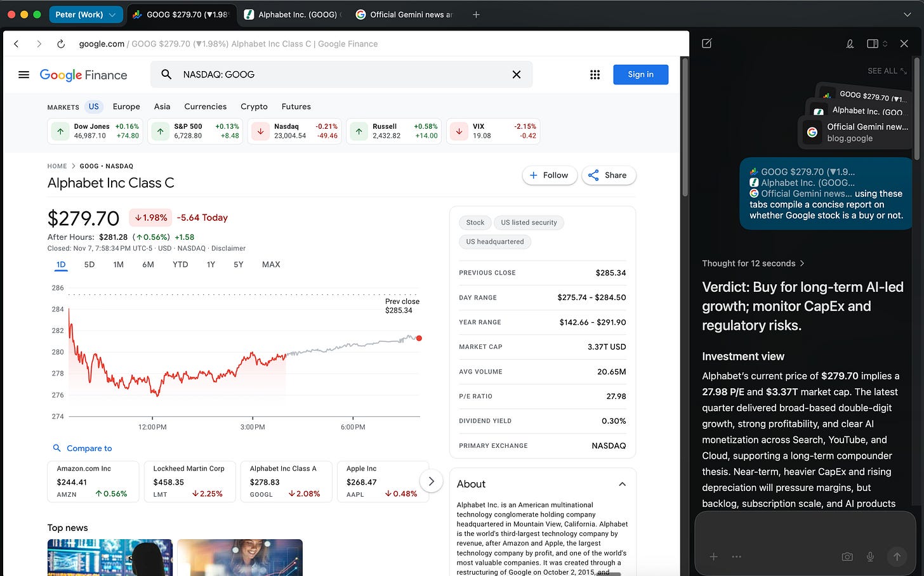Select the YTD chart range

pos(180,265)
